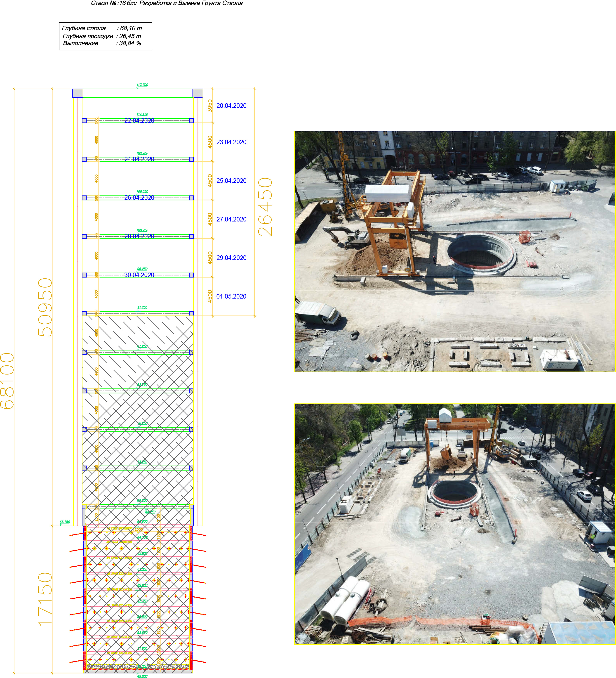The width and height of the screenshot is (616, 678).
Task: Select the 20.04.2020 date label
Action: [231, 106]
